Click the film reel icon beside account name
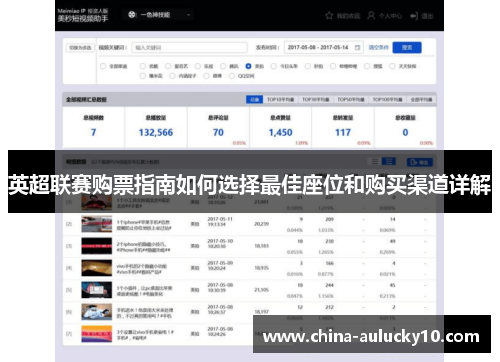 (x=132, y=15)
